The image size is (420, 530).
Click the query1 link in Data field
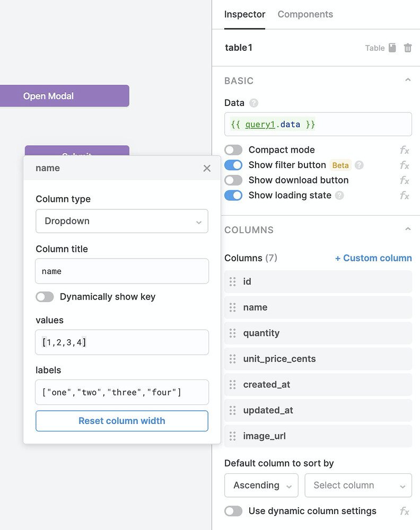[260, 125]
